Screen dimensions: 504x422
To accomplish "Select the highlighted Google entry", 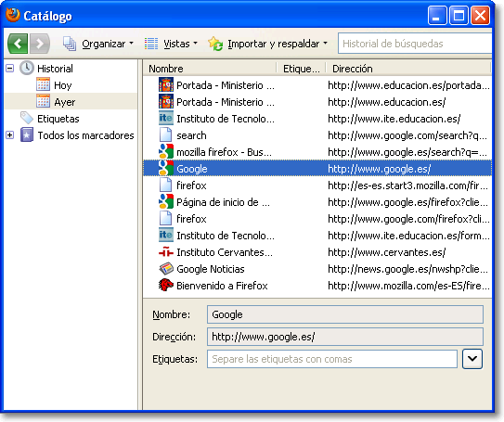I will [x=317, y=169].
